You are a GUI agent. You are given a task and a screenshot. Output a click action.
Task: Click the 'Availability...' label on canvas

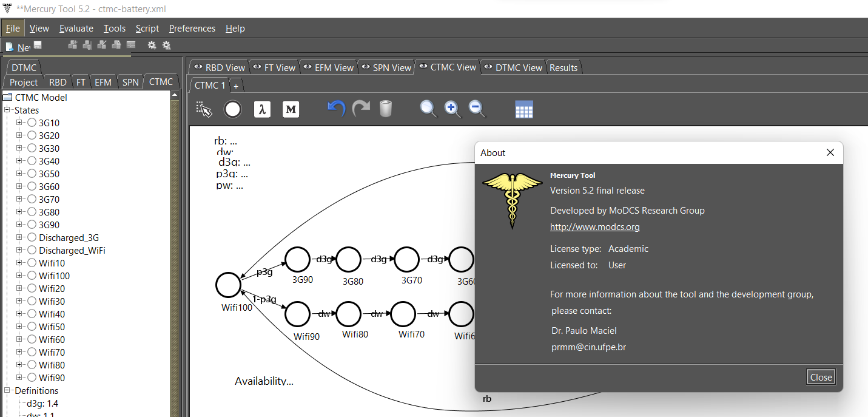point(264,381)
